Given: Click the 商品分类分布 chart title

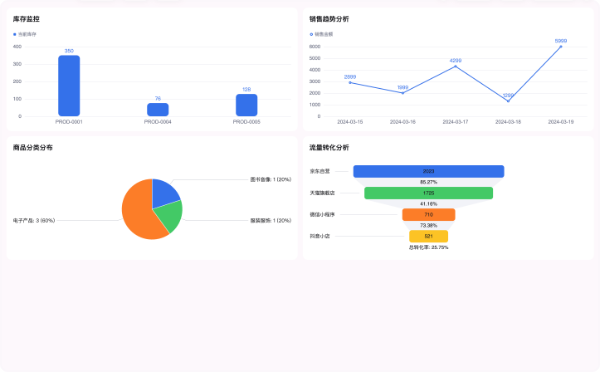Looking at the screenshot, I should click(x=33, y=147).
